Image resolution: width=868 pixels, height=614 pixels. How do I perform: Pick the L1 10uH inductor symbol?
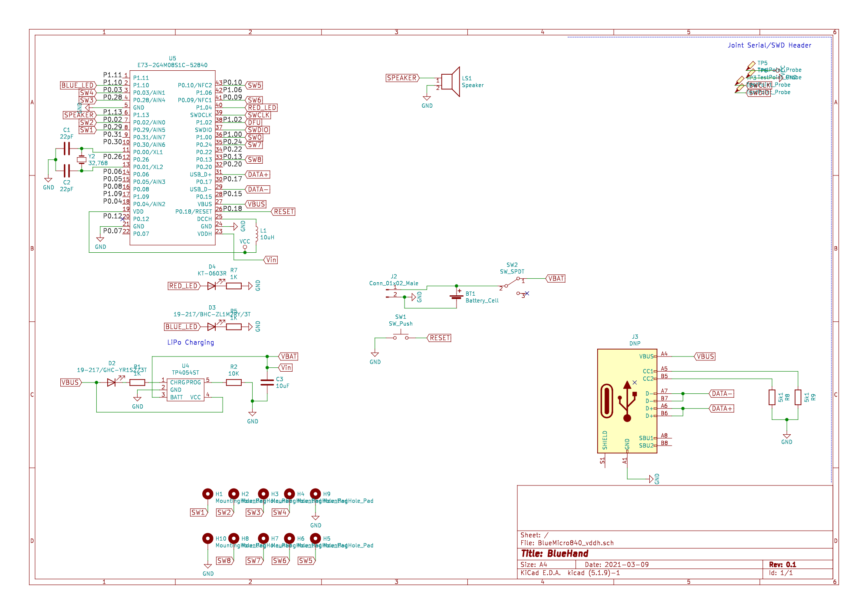[x=256, y=234]
